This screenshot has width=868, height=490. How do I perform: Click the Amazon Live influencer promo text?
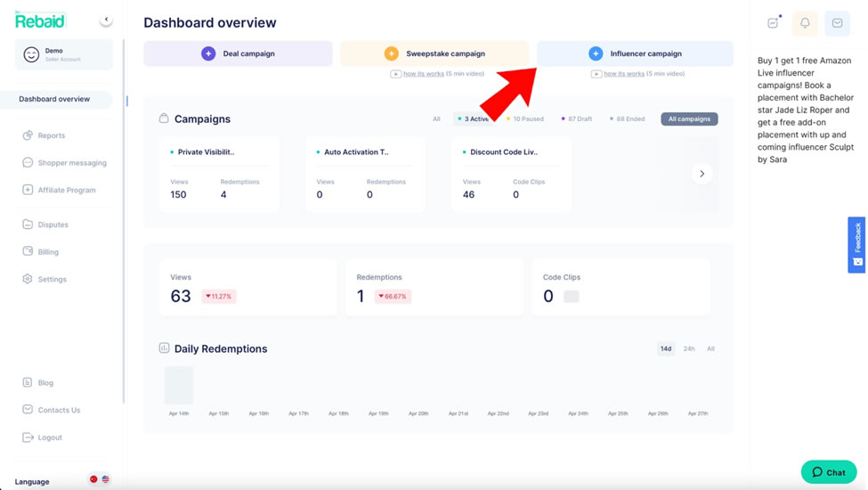tap(806, 110)
